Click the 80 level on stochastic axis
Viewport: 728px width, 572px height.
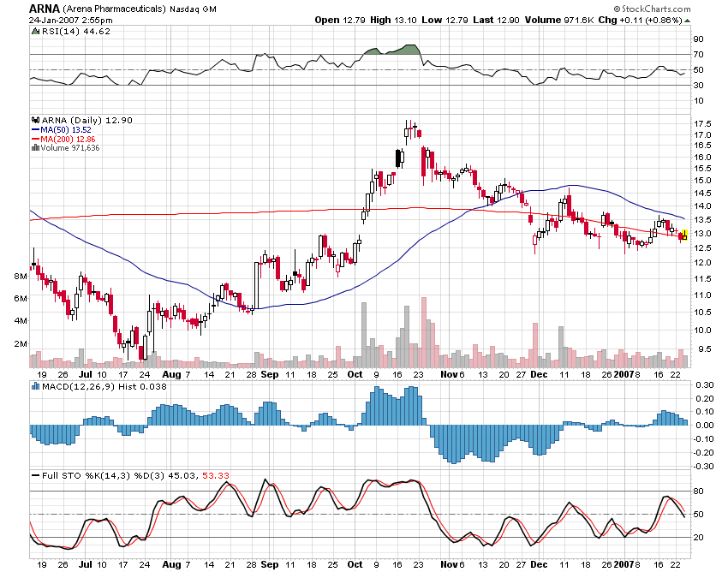[698, 492]
